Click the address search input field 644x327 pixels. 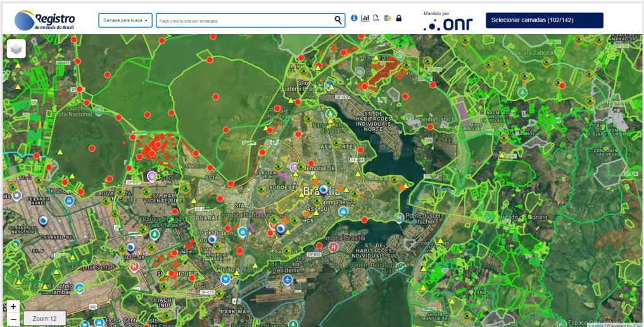pos(246,20)
